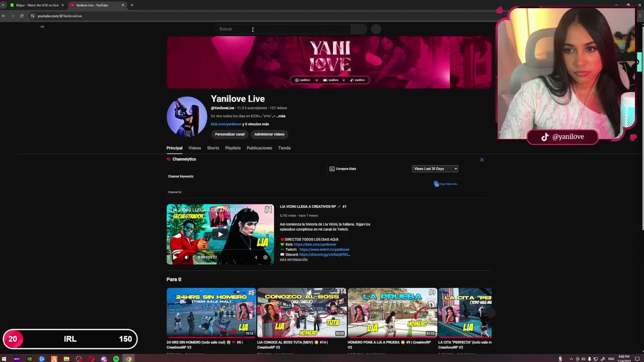Close the Channelytics panel with the X
The width and height of the screenshot is (644, 362).
pyautogui.click(x=481, y=160)
